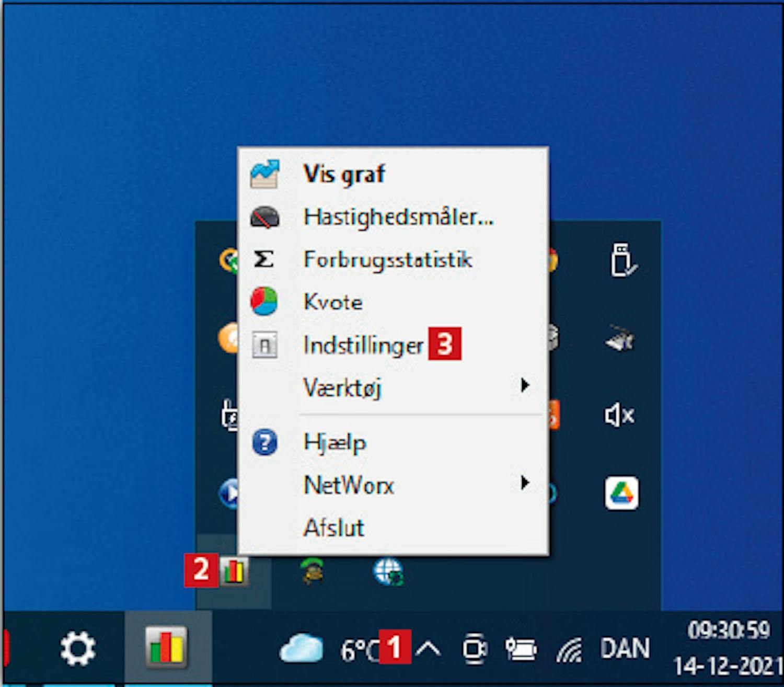Screen dimensions: 784x687
Task: Open Settings gear on the taskbar
Action: coord(78,649)
